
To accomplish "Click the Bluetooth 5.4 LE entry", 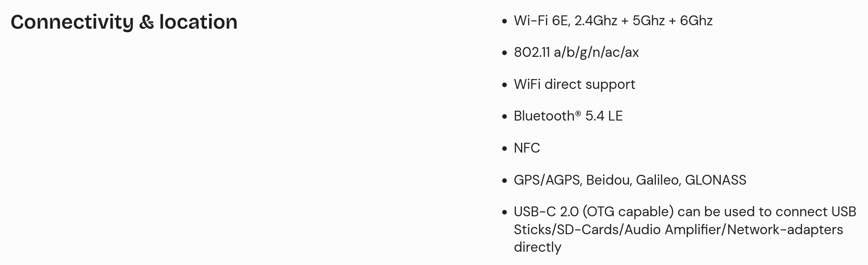I will coord(568,116).
